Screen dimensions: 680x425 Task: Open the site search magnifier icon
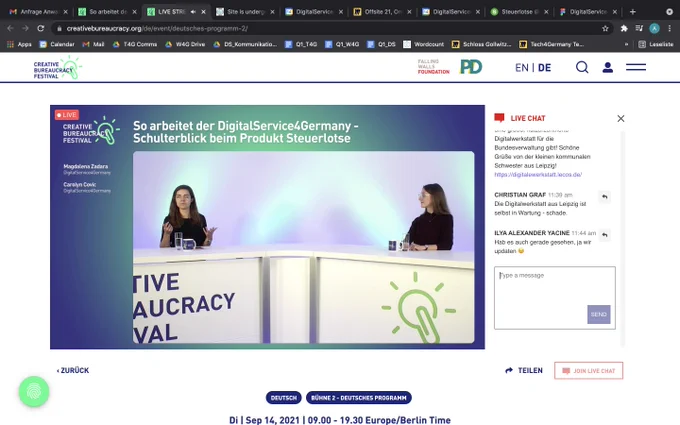pos(582,67)
